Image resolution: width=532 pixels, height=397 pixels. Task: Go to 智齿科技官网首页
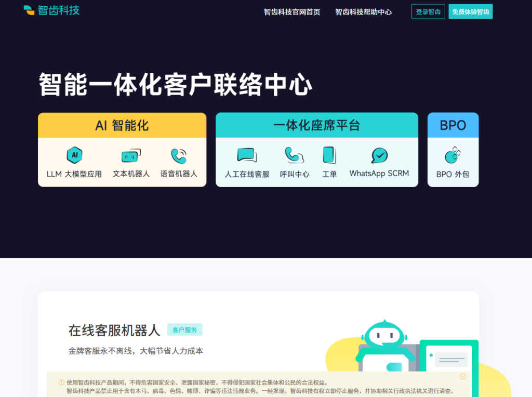click(292, 12)
